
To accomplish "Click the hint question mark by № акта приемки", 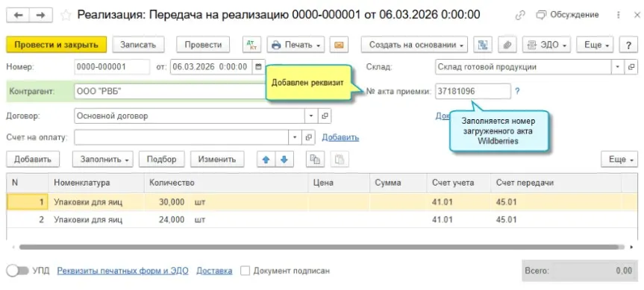I will point(517,92).
